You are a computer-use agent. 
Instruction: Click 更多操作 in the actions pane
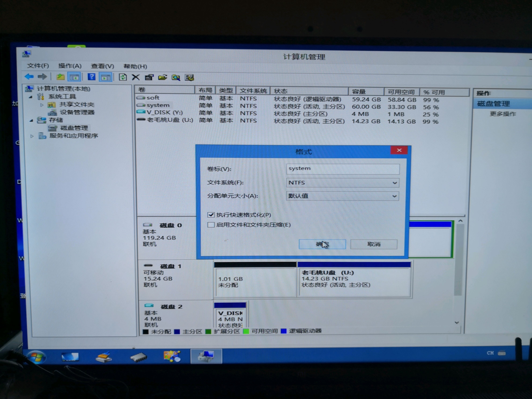click(x=503, y=114)
